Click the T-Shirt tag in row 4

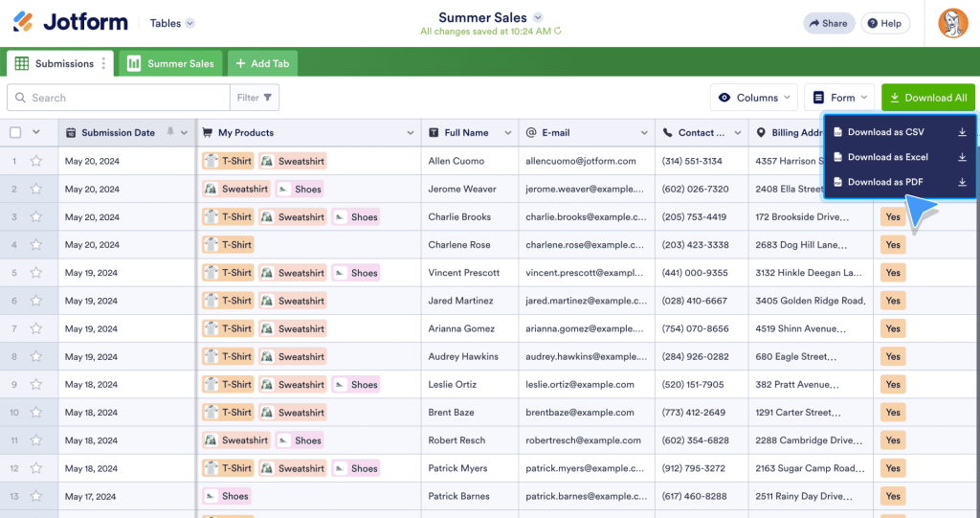(228, 245)
